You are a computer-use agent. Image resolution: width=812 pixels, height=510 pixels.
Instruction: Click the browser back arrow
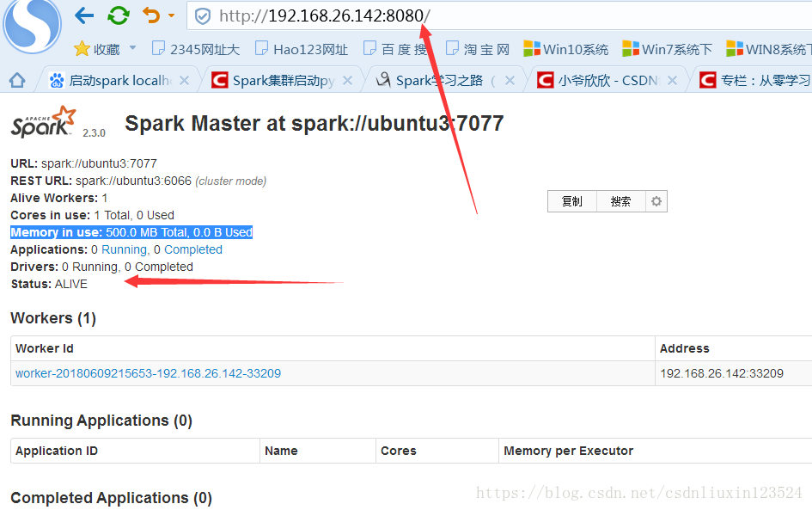click(x=84, y=15)
